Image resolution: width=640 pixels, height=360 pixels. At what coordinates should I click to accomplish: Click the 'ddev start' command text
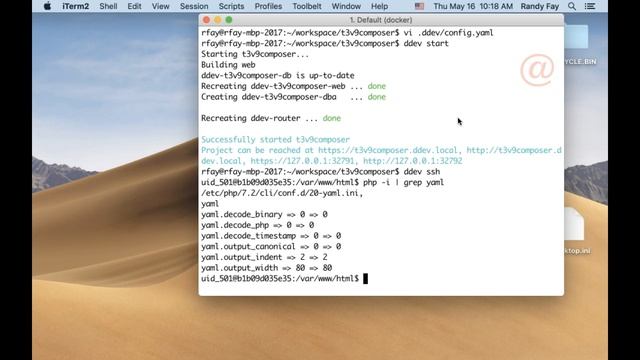(426, 43)
